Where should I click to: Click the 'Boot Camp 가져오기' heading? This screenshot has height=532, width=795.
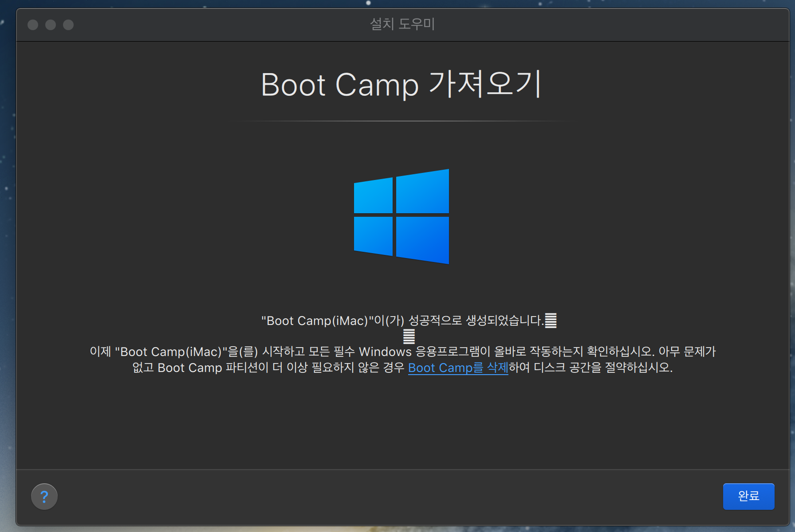pyautogui.click(x=401, y=84)
